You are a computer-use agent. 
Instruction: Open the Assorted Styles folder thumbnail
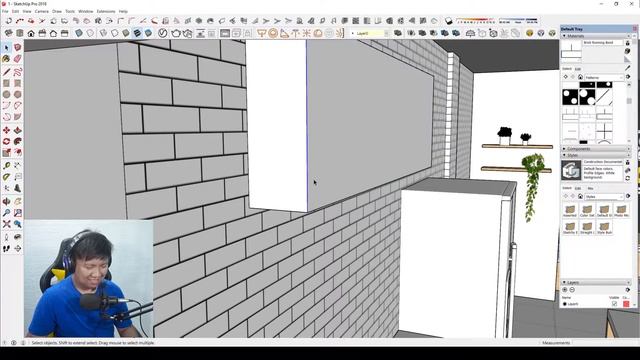570,211
